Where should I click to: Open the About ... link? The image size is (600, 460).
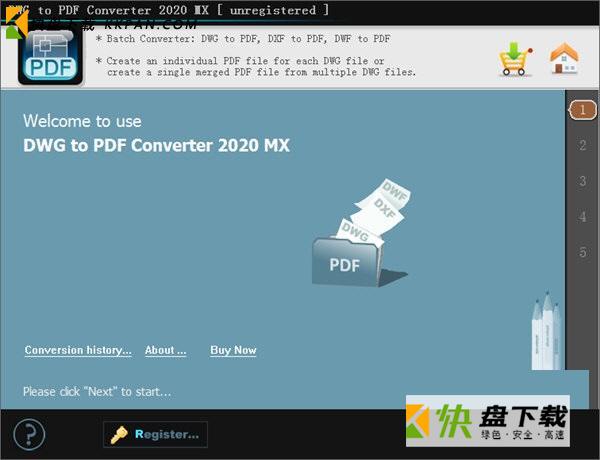pyautogui.click(x=165, y=350)
